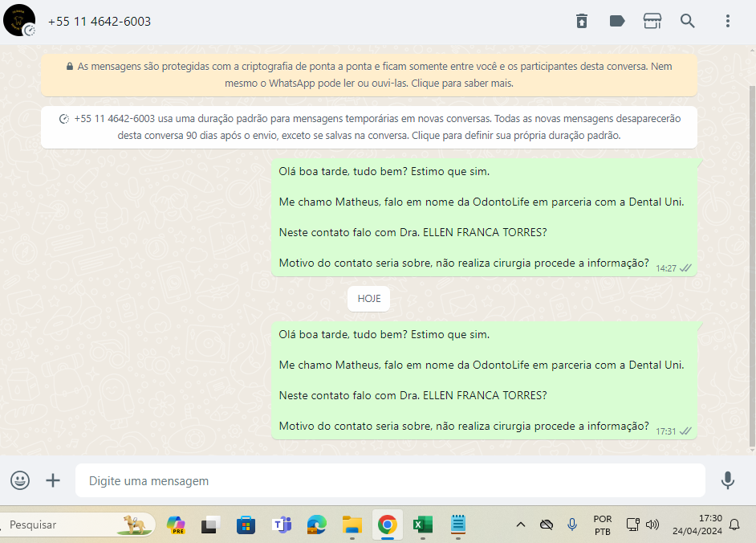Switch to Google Chrome in taskbar
The image size is (756, 543).
pyautogui.click(x=387, y=525)
